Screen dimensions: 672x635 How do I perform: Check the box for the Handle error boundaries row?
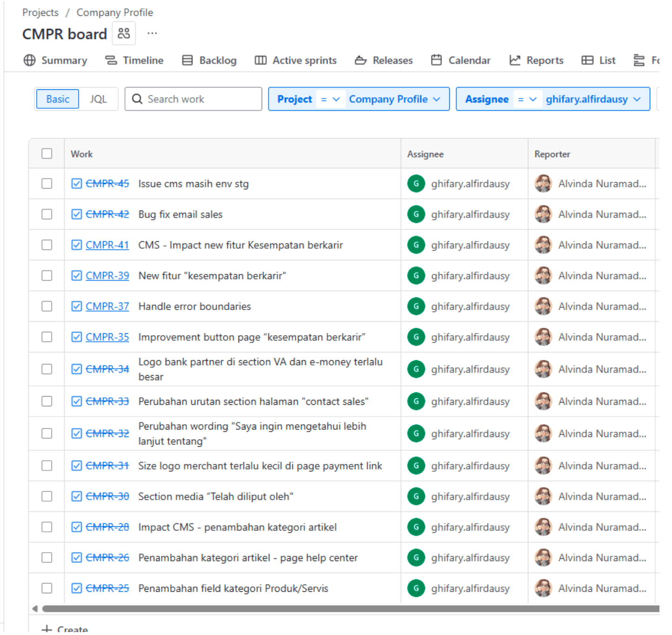point(47,306)
